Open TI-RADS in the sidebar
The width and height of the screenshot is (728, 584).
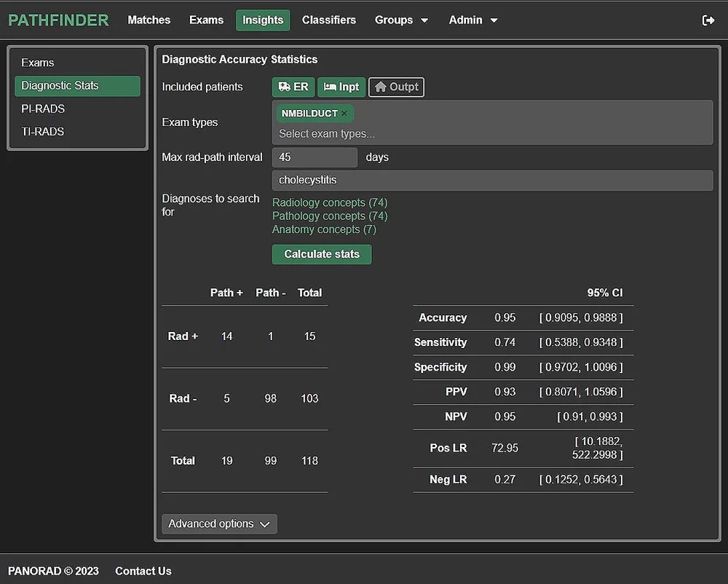point(77,131)
